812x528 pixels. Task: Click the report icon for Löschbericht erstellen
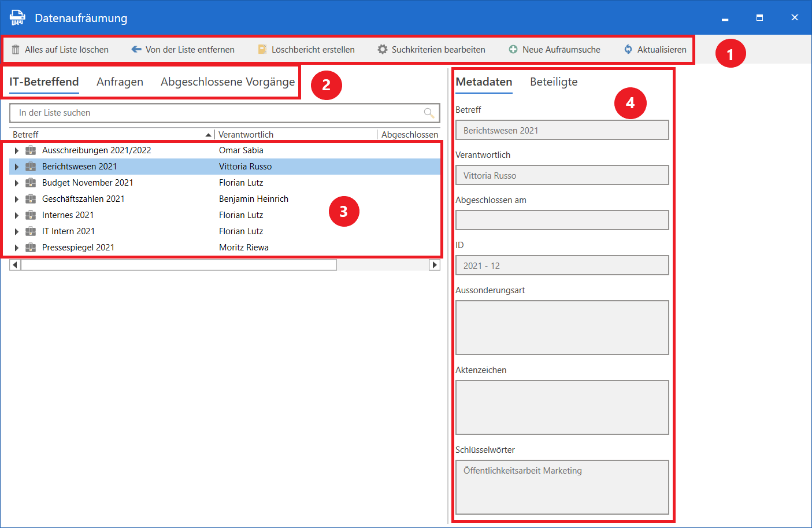[x=262, y=50]
